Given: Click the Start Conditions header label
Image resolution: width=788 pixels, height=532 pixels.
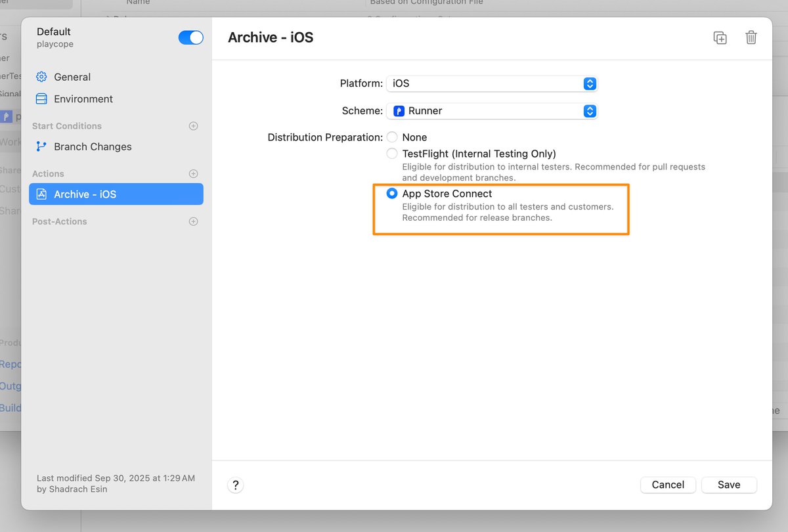Looking at the screenshot, I should (67, 126).
